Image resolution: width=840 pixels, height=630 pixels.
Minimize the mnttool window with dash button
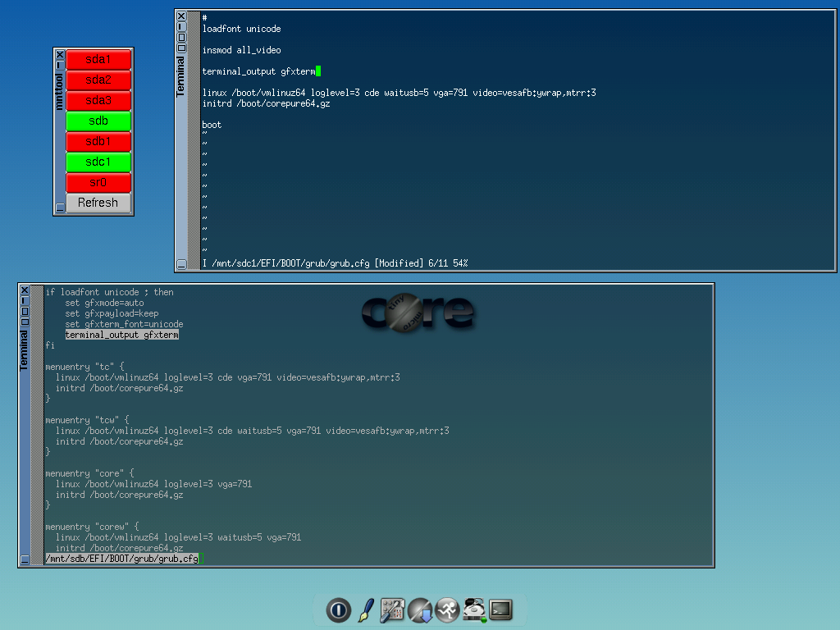tap(59, 66)
